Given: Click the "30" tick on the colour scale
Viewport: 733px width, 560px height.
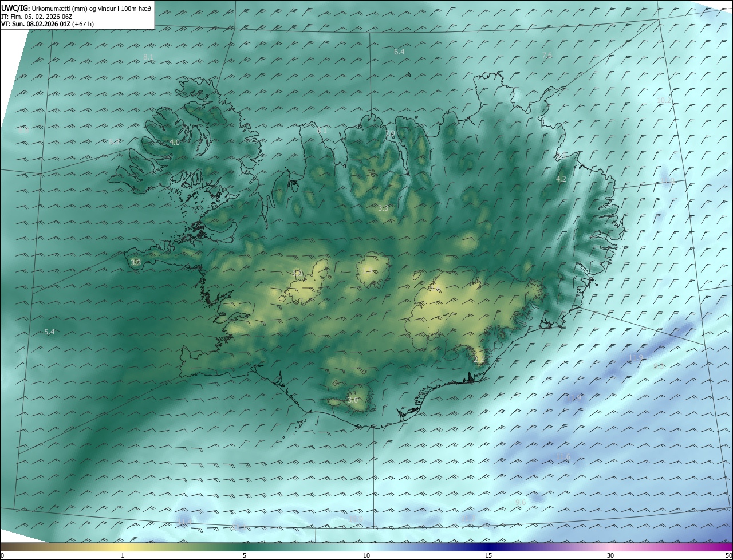Looking at the screenshot, I should pyautogui.click(x=610, y=555).
